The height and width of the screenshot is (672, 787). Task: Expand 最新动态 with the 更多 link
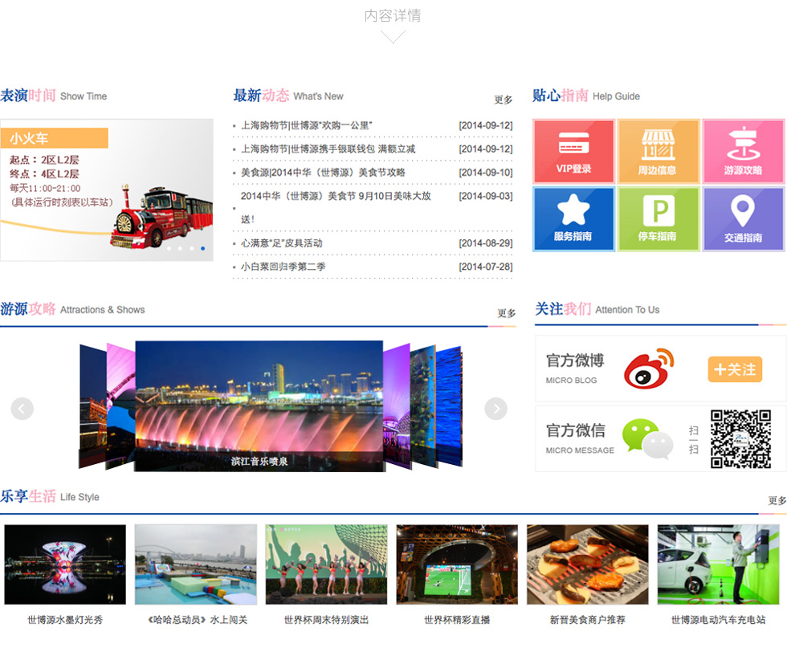(503, 100)
